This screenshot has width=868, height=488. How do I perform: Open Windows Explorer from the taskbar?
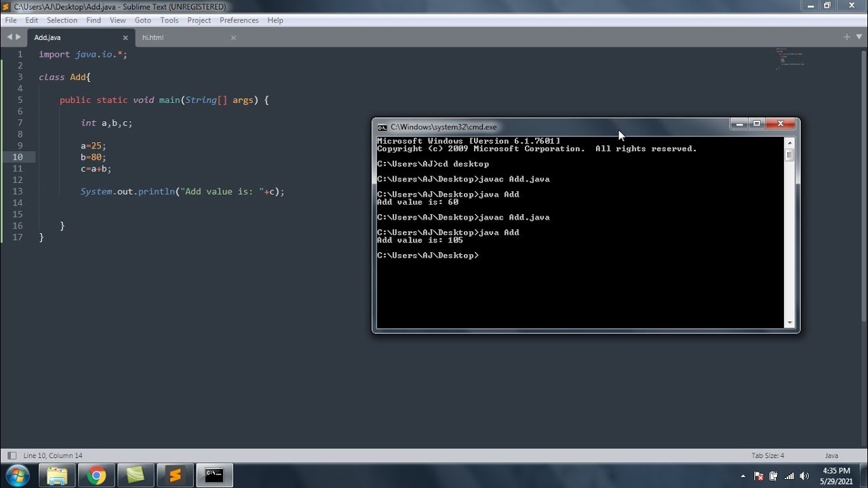(57, 475)
